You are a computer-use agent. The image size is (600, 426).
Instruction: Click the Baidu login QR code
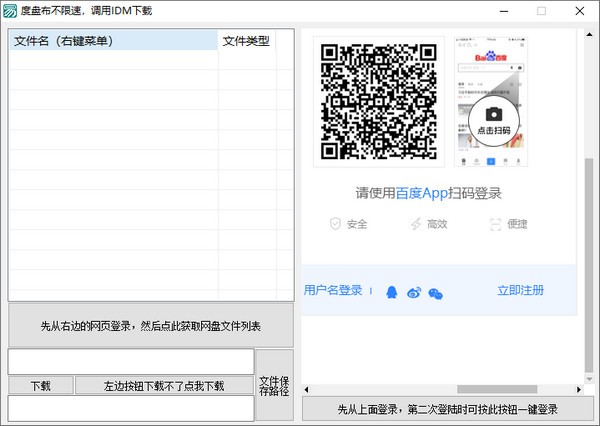coord(379,100)
